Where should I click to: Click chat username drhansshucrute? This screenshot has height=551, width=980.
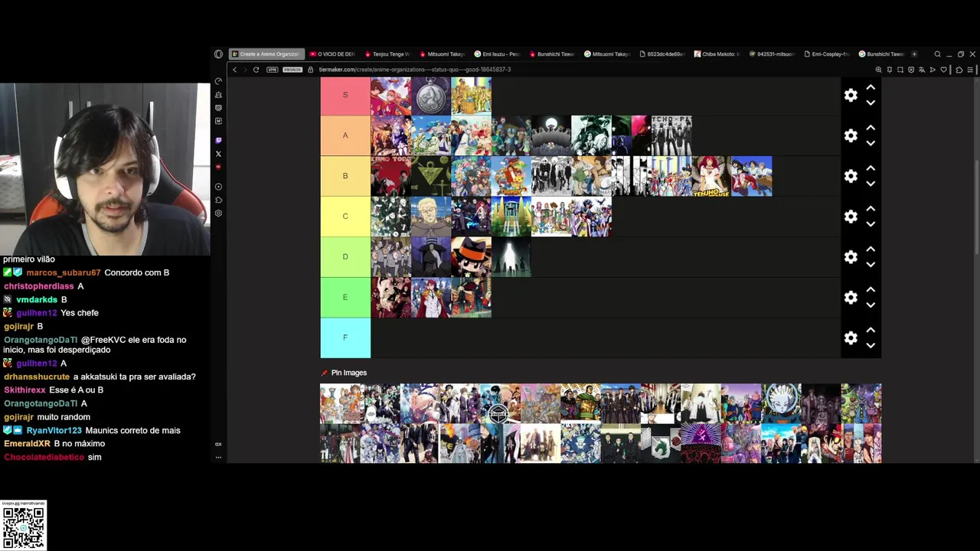(37, 377)
